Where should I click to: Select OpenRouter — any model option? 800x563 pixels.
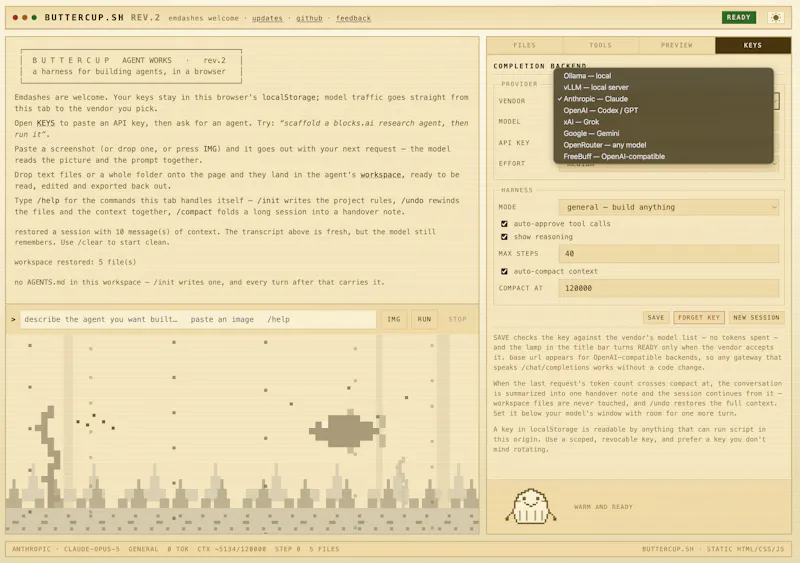click(x=663, y=145)
